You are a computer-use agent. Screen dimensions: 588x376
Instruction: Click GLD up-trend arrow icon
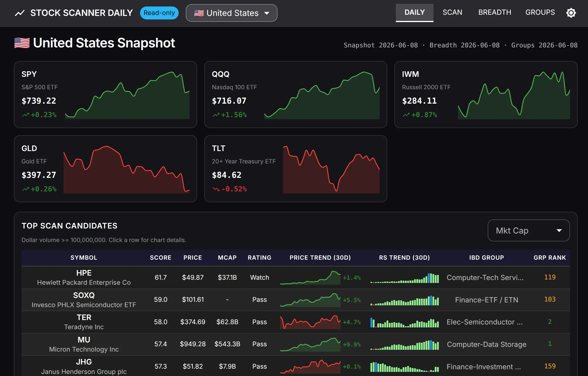[26, 189]
